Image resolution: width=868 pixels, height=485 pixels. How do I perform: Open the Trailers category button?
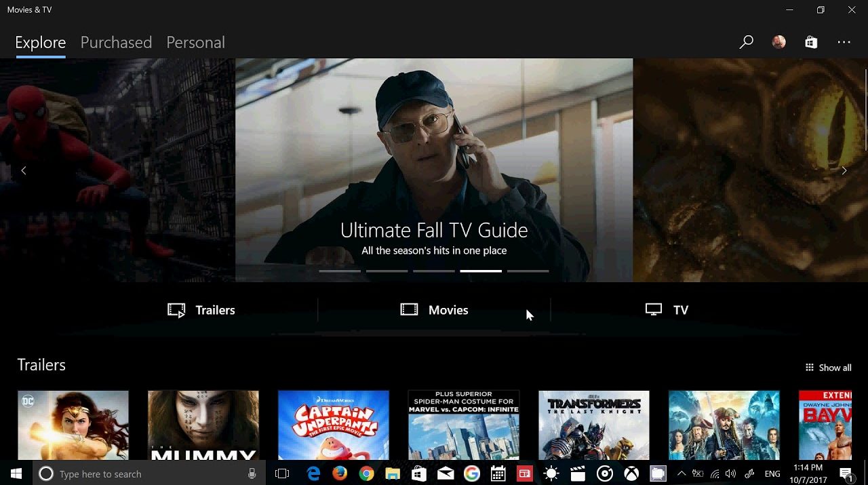click(x=201, y=310)
